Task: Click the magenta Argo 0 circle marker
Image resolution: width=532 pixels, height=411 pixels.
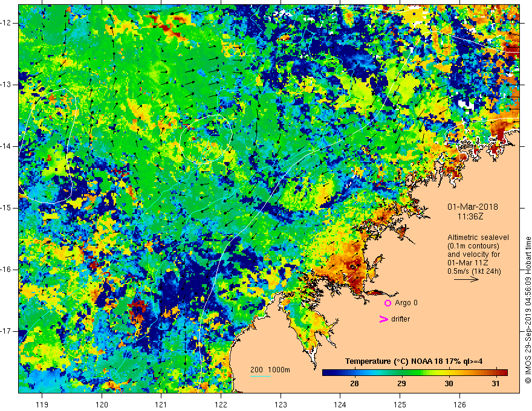Action: [x=388, y=303]
